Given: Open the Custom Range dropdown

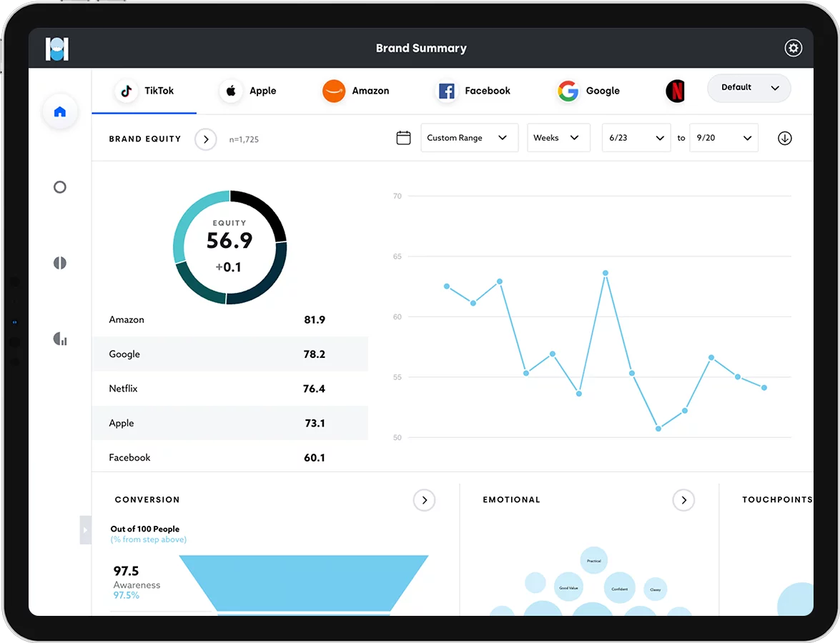Looking at the screenshot, I should tap(469, 138).
